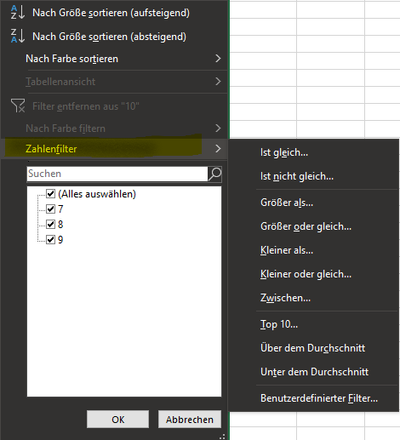Uncheck the checkbox for value 8

click(51, 224)
